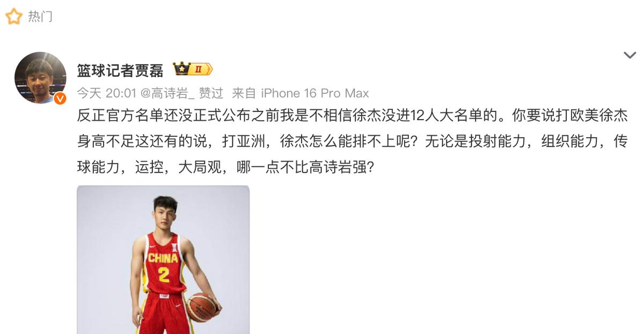Screen dimensions: 644x334
Task: Open 篮球记者贾磊's profile avatar
Action: point(40,78)
